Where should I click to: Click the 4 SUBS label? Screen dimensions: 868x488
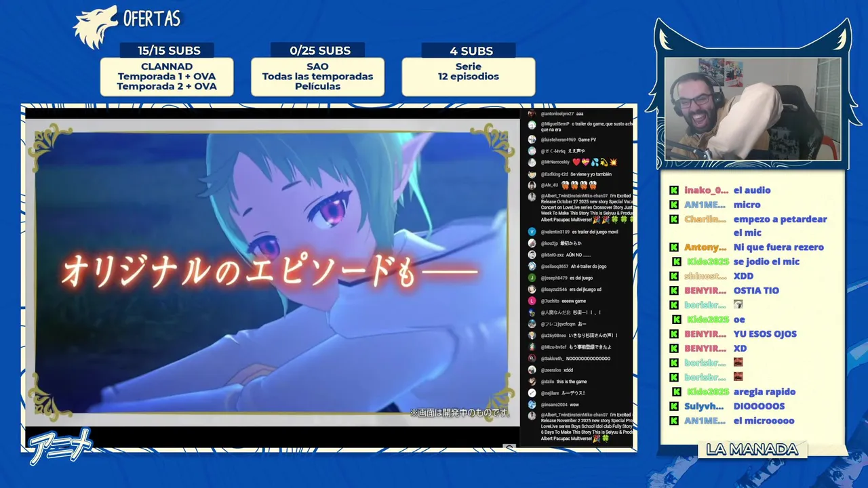point(471,51)
